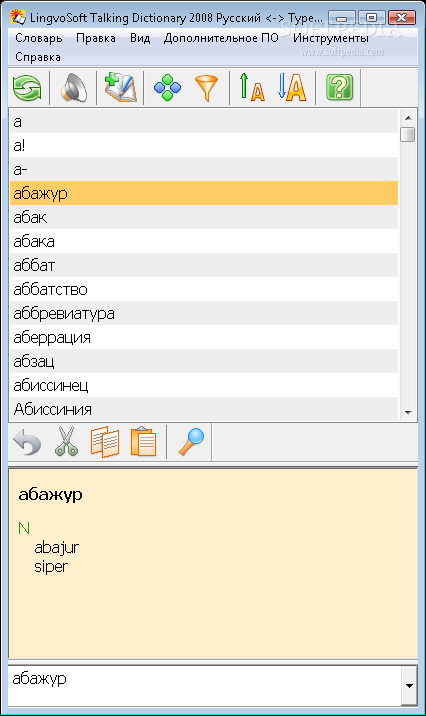The height and width of the screenshot is (716, 426).
Task: Click the word list scroll down arrow
Action: click(408, 412)
